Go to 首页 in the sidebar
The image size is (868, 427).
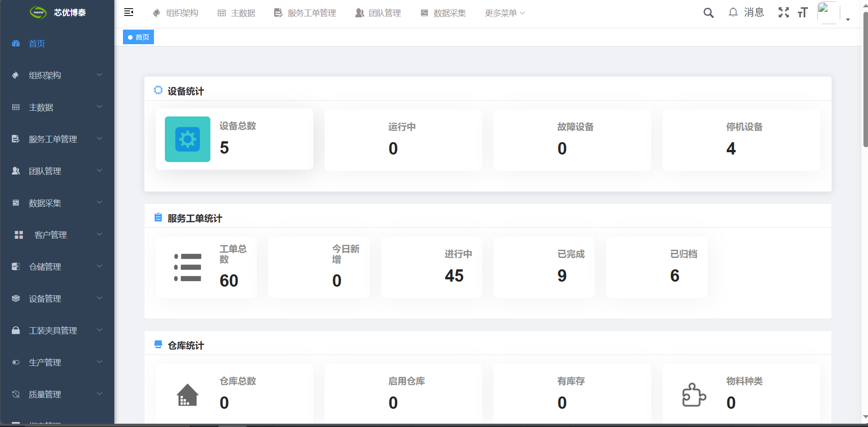pos(36,44)
